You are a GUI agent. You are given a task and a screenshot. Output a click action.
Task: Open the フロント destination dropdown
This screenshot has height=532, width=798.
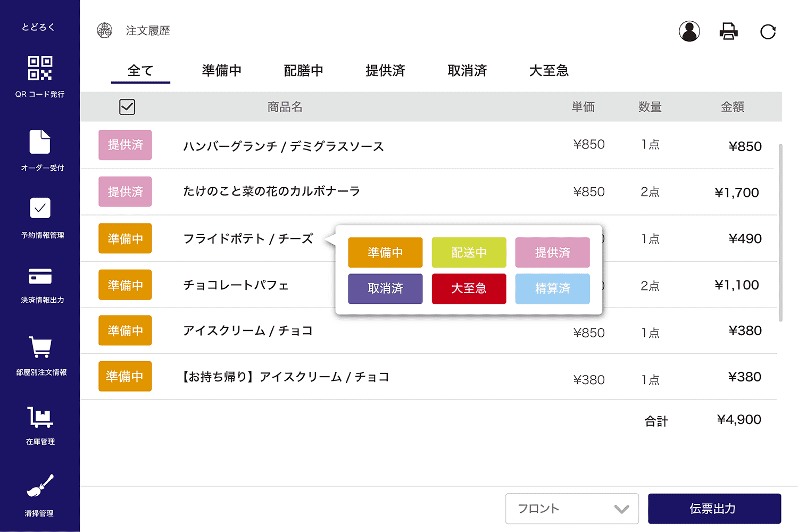(572, 509)
